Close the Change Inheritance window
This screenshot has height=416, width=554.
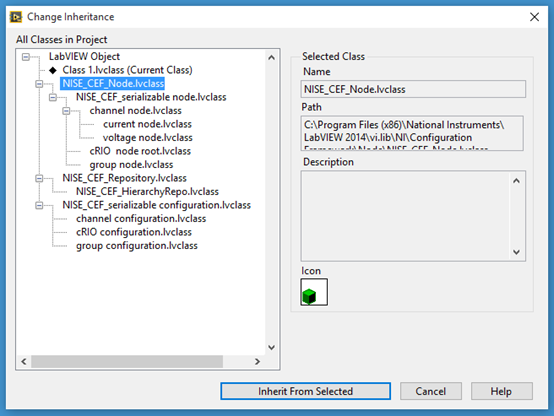534,17
